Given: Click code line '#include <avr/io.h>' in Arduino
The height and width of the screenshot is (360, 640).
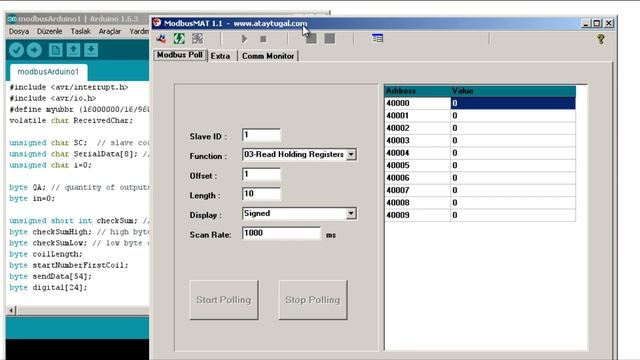Looking at the screenshot, I should tap(53, 98).
